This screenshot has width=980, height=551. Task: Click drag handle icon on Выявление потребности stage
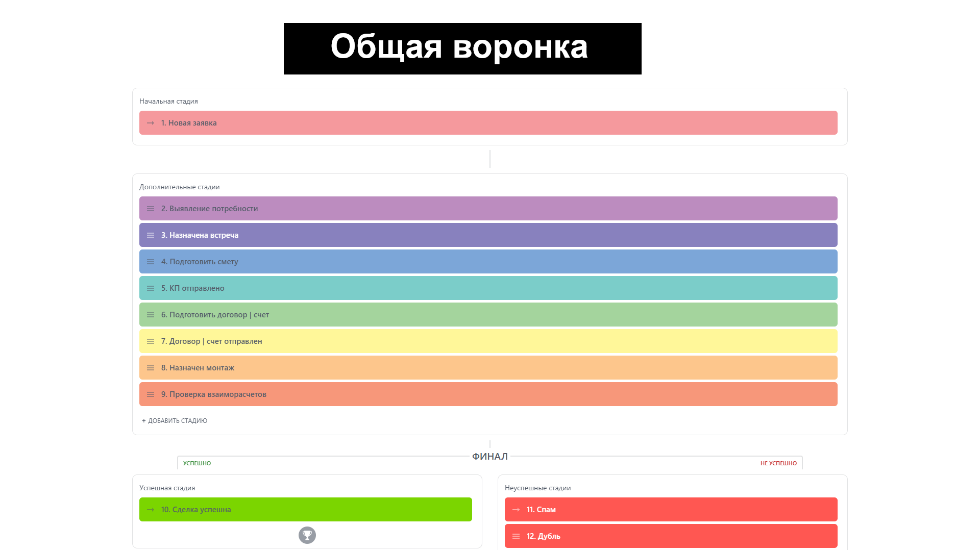click(x=151, y=209)
